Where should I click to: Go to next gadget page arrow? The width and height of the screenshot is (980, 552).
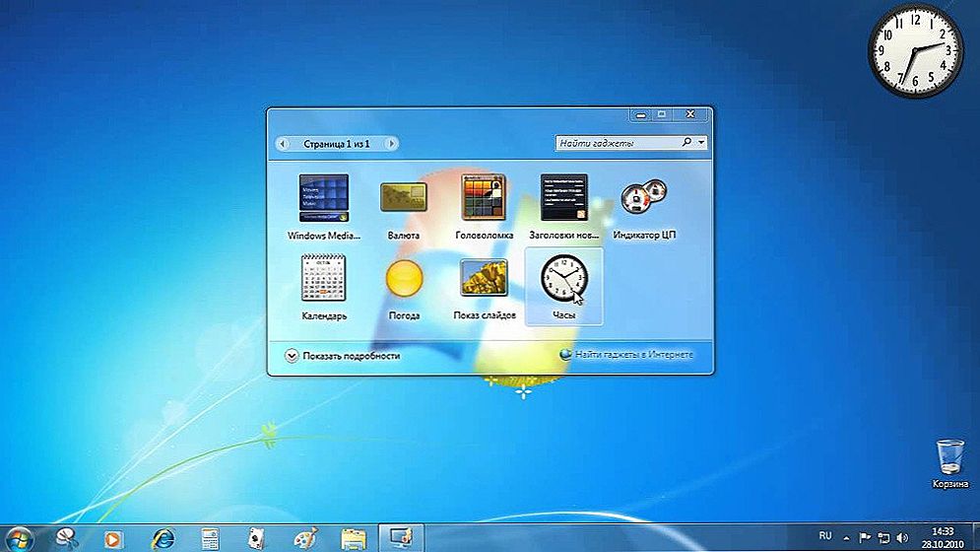point(391,144)
